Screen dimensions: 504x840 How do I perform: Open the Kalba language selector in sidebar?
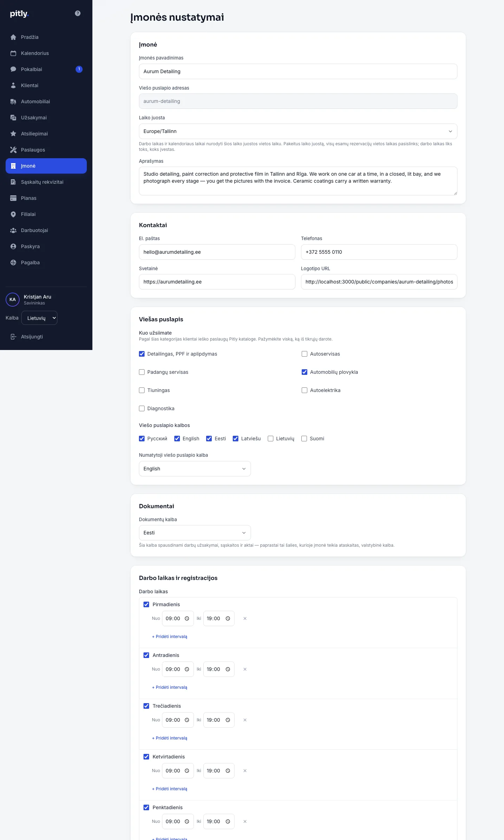tap(39, 318)
